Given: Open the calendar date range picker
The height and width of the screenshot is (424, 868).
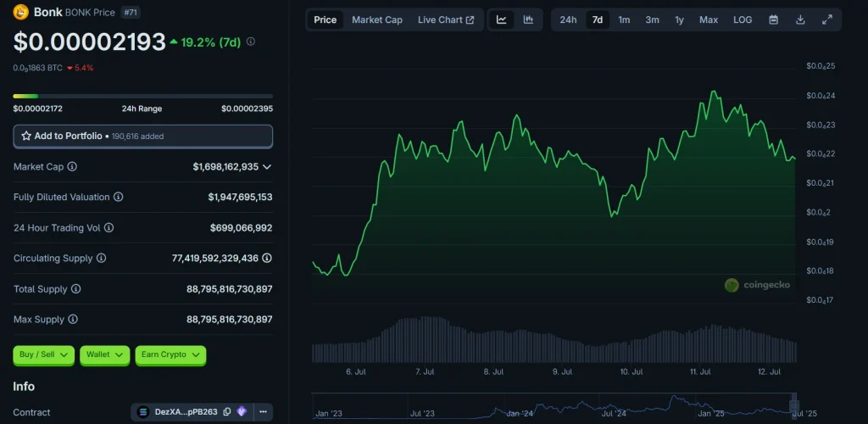Looking at the screenshot, I should click(x=774, y=20).
